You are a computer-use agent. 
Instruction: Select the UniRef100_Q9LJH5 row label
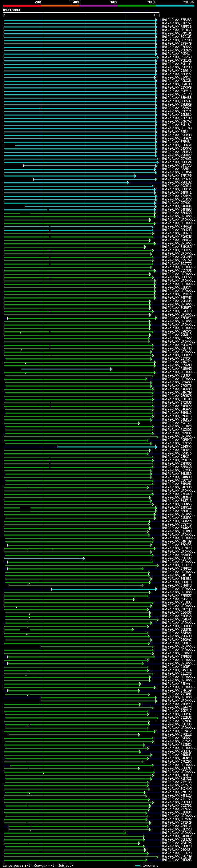click(177, 257)
